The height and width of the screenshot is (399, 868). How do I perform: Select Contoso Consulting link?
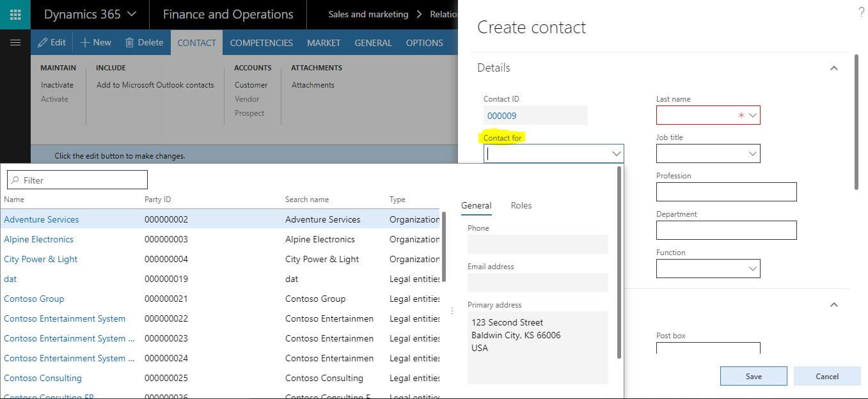point(43,378)
